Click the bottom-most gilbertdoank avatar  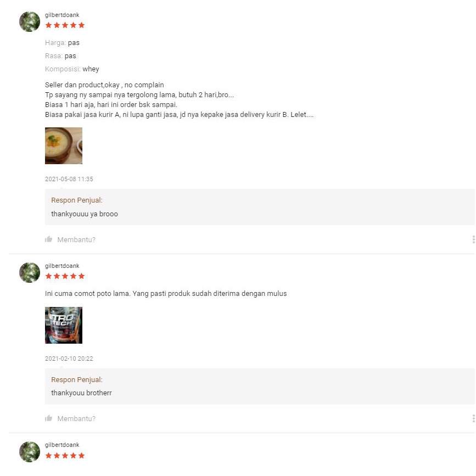[30, 451]
